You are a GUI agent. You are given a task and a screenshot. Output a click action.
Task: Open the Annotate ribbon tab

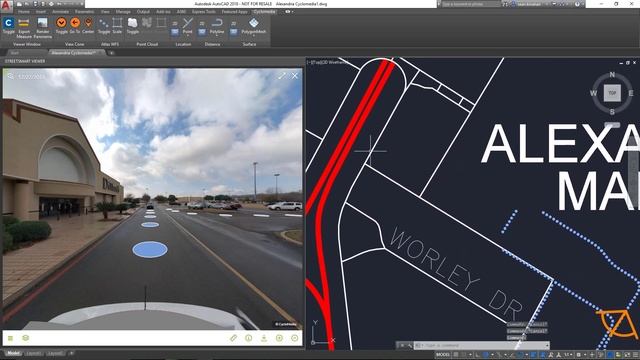pos(60,12)
